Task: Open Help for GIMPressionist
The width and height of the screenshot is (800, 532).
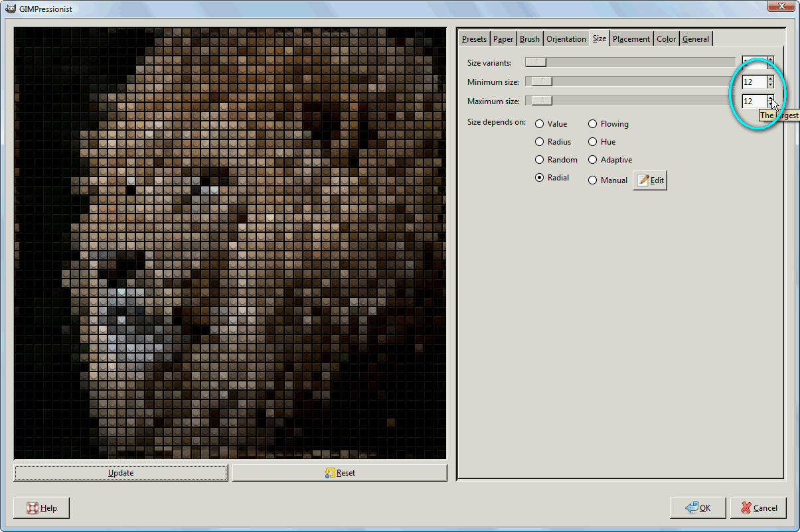Action: pyautogui.click(x=41, y=508)
